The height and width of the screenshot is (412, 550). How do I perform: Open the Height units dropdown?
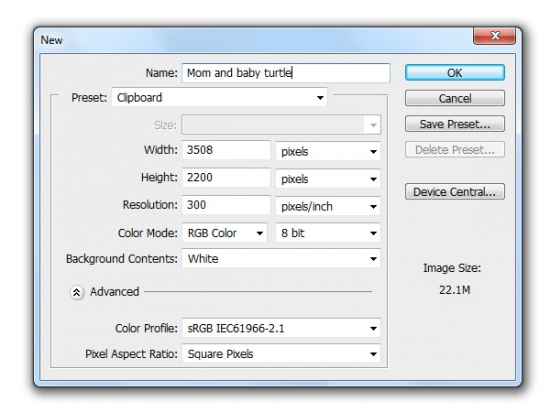(x=328, y=178)
